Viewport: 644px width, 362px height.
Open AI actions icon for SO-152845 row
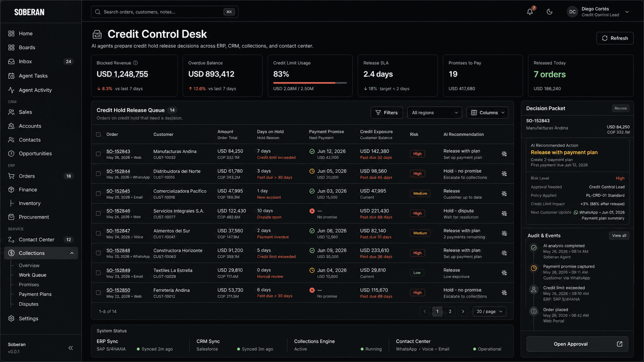click(504, 194)
